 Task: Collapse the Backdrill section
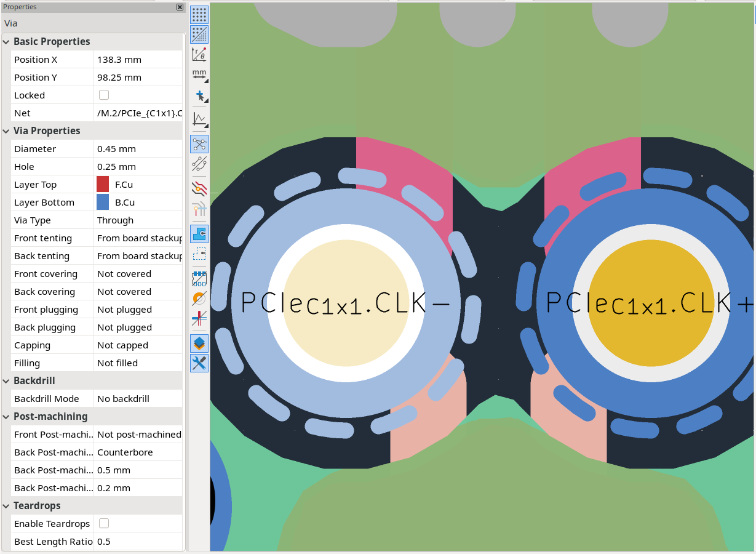(7, 381)
